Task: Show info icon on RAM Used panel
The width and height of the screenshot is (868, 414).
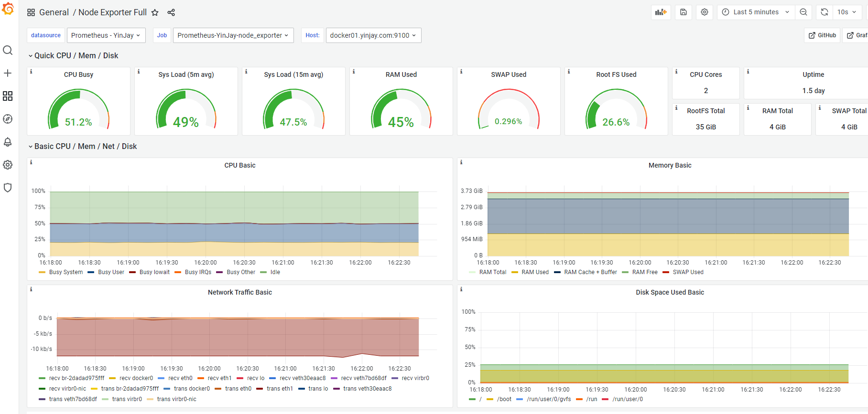Action: 354,72
